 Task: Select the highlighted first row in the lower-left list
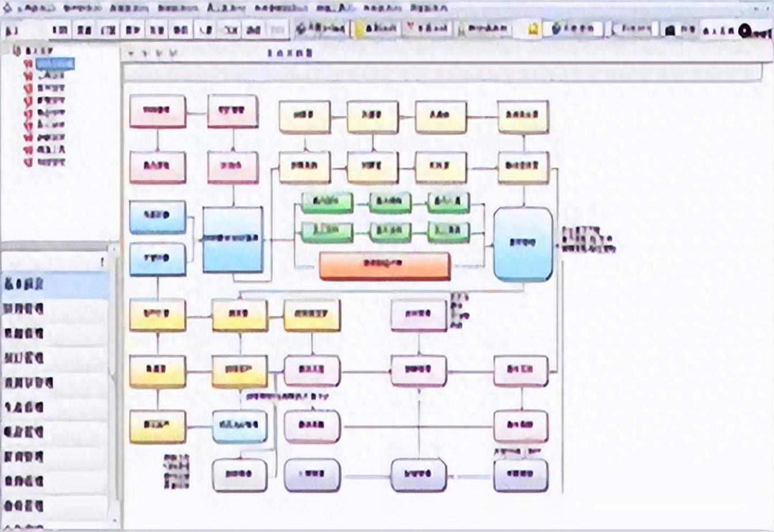(x=55, y=284)
